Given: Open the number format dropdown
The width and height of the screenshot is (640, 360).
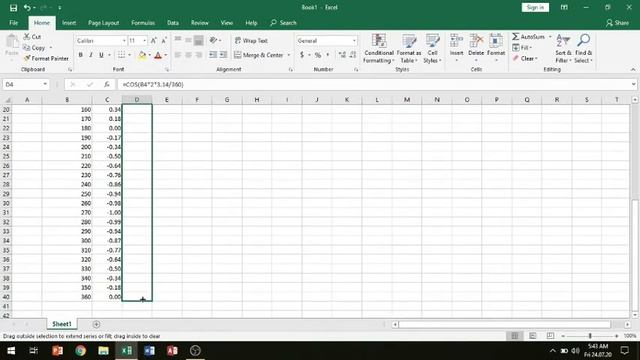Looking at the screenshot, I should 354,41.
